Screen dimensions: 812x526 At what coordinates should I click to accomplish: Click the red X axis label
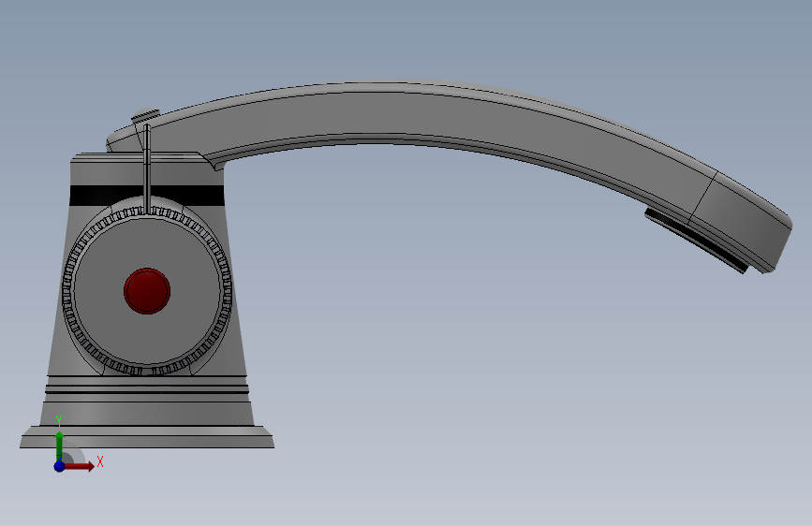click(100, 461)
